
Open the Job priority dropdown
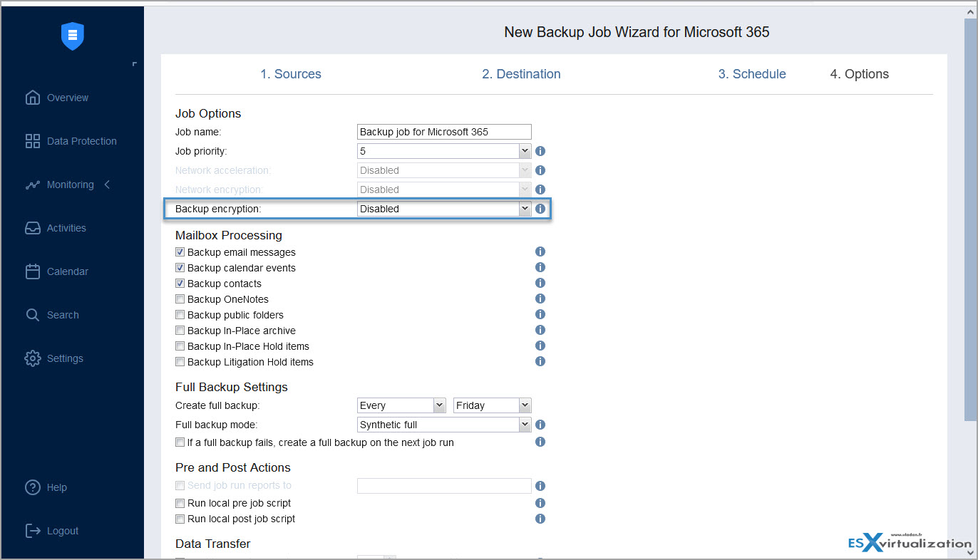(x=444, y=151)
